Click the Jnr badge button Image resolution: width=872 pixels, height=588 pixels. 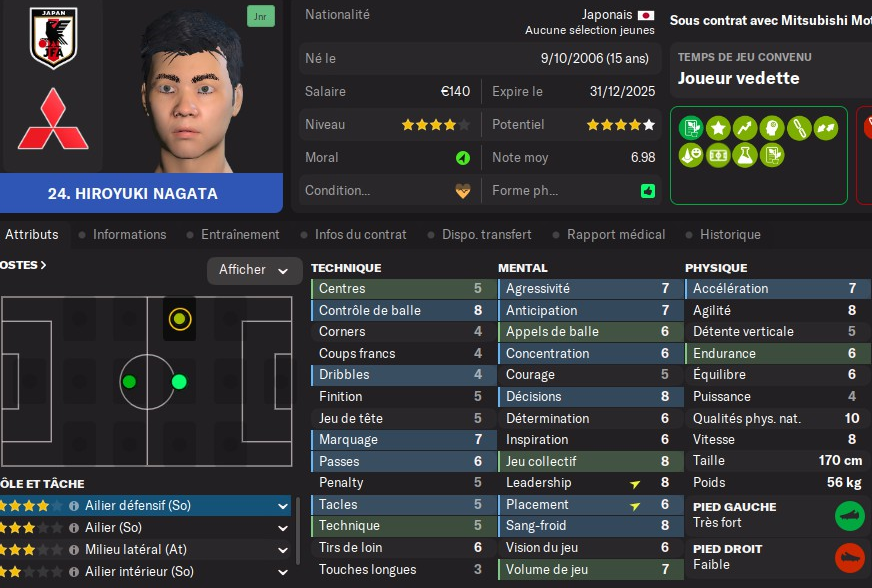pos(260,16)
